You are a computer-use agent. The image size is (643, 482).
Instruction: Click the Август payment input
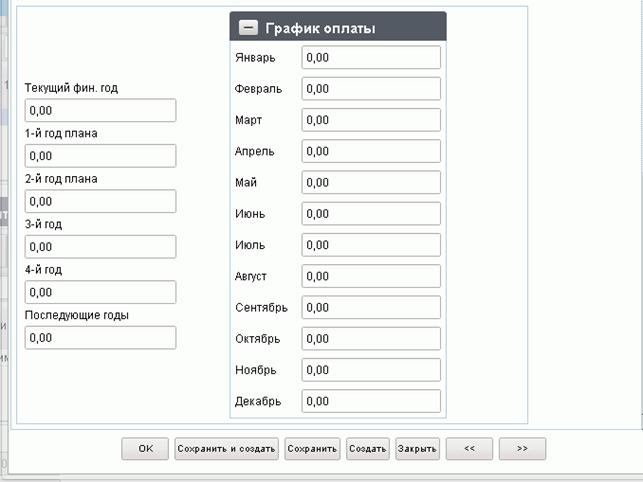click(371, 276)
